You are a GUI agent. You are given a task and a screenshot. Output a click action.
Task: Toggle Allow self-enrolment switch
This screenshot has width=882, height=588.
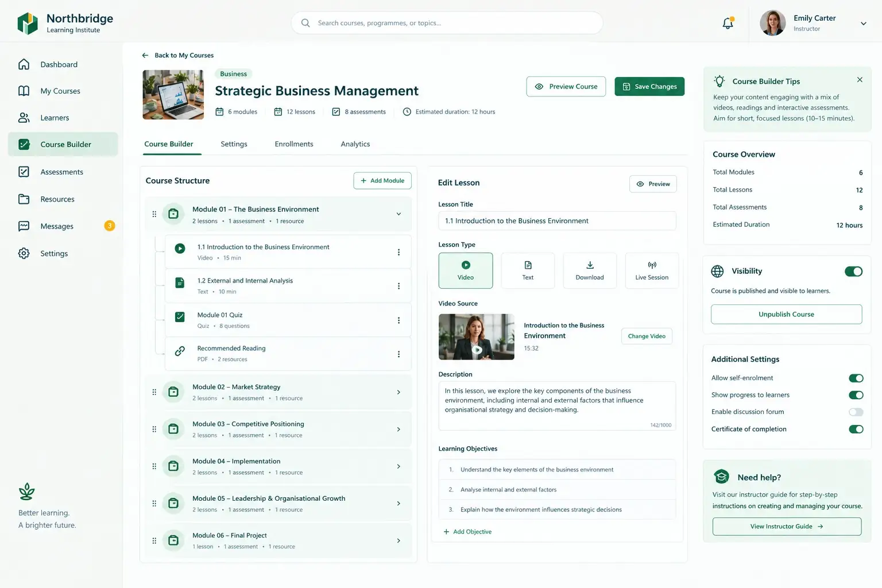coord(856,378)
